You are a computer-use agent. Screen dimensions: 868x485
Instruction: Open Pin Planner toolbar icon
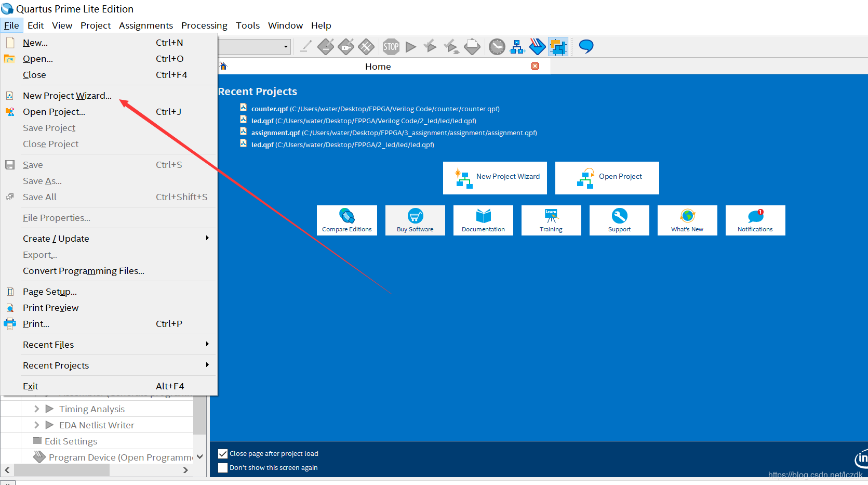coord(346,47)
